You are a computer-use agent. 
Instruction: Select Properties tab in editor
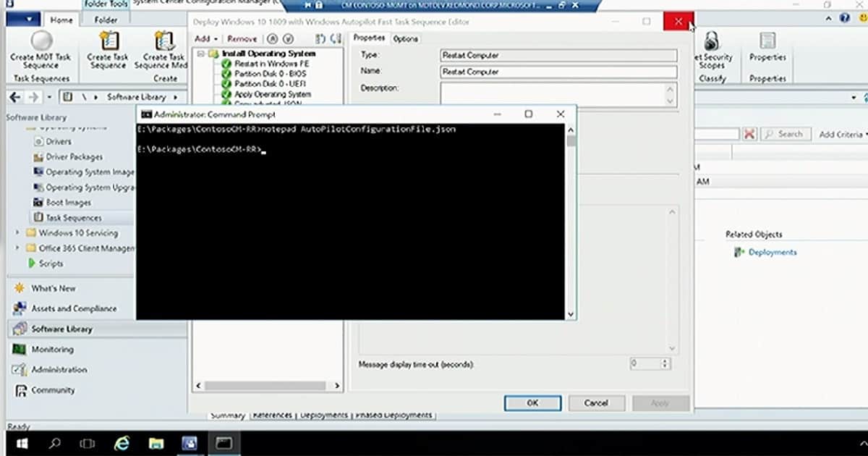(x=369, y=38)
